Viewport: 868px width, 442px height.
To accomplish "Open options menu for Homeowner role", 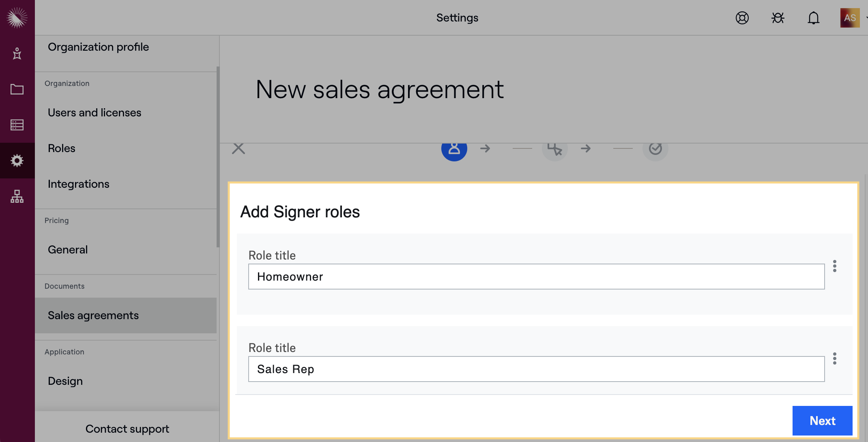I will [834, 266].
